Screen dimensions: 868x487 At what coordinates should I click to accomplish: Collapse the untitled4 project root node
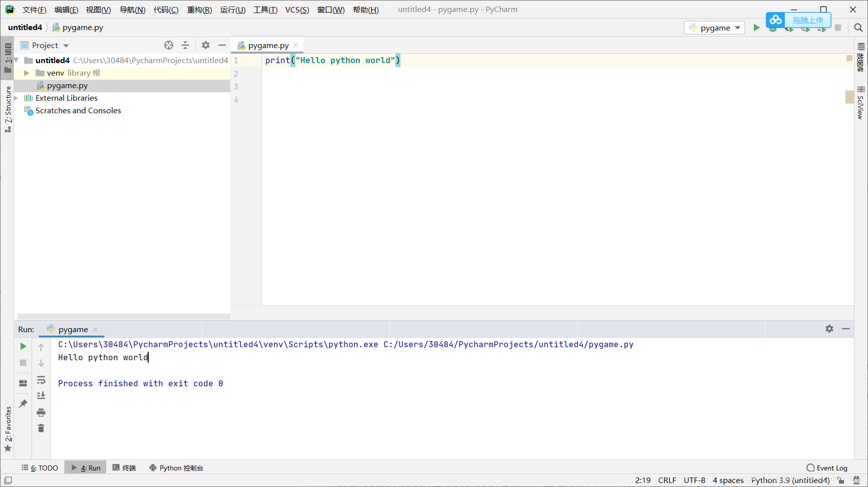(17, 60)
